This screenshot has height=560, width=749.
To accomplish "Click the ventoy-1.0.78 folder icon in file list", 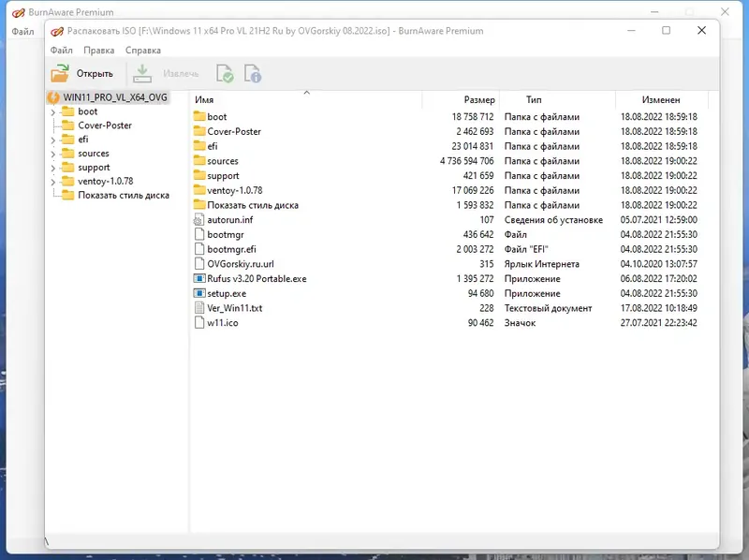I will tap(199, 190).
